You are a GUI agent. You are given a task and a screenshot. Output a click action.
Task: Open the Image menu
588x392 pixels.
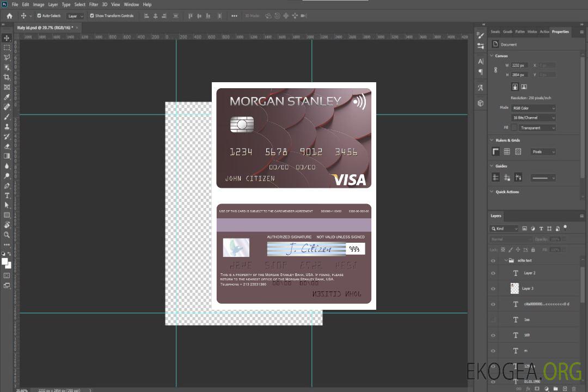click(x=38, y=4)
